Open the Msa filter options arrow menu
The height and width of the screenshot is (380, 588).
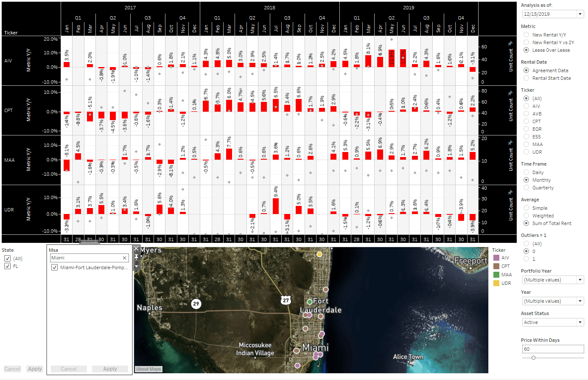click(136, 266)
